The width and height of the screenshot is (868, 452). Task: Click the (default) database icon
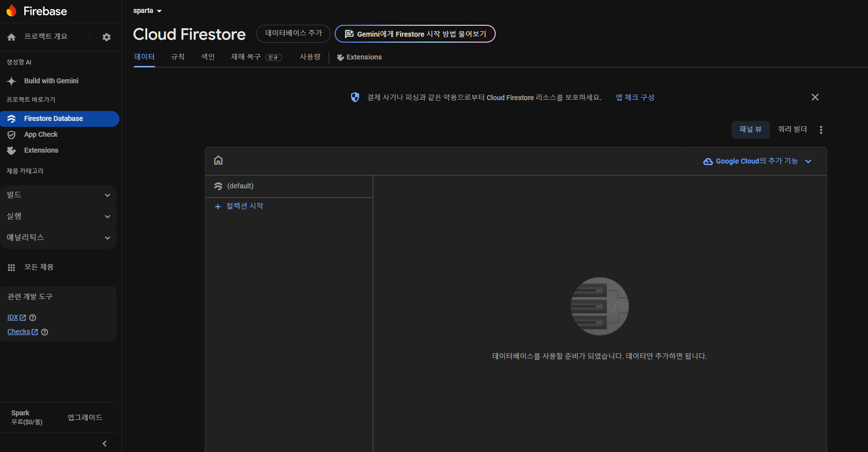coord(218,186)
